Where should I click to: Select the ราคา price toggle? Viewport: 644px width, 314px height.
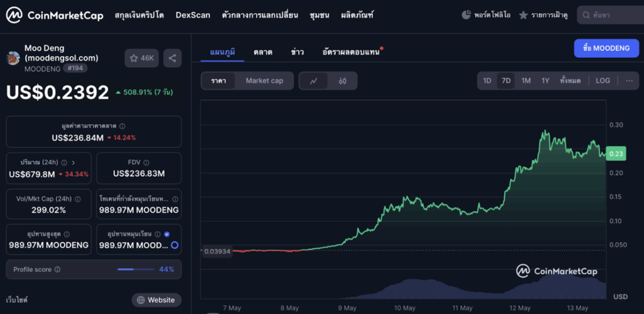click(219, 81)
